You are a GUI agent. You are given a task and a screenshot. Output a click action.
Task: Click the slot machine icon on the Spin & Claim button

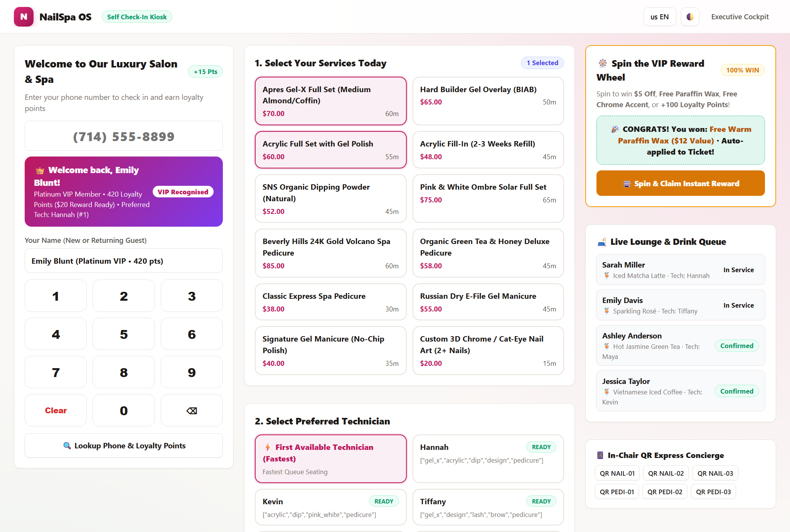click(x=627, y=184)
